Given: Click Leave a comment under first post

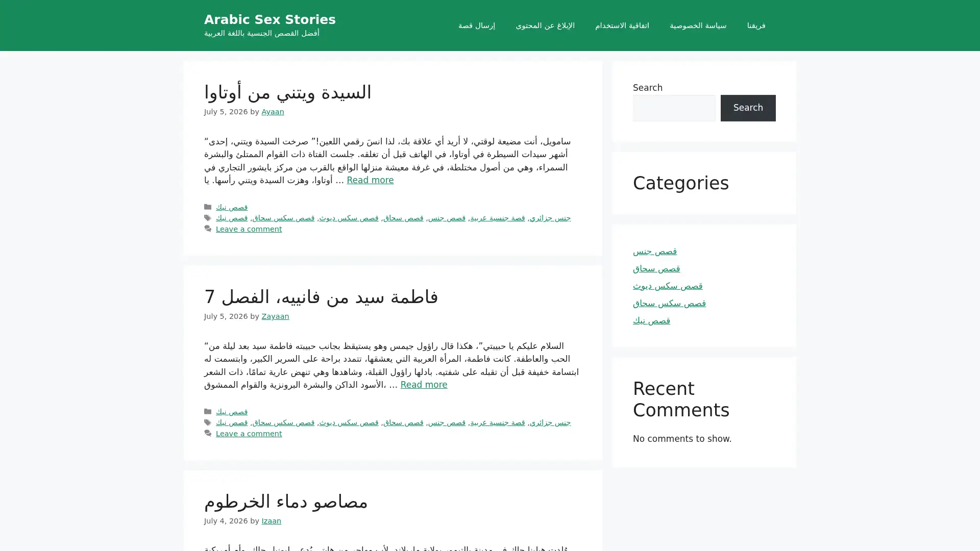Looking at the screenshot, I should (x=249, y=229).
